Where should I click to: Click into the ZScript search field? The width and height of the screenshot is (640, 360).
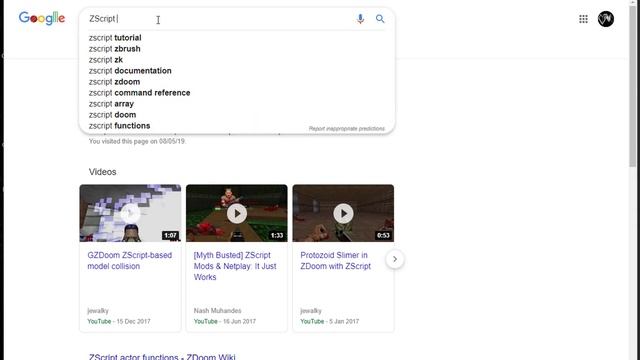[x=220, y=19]
